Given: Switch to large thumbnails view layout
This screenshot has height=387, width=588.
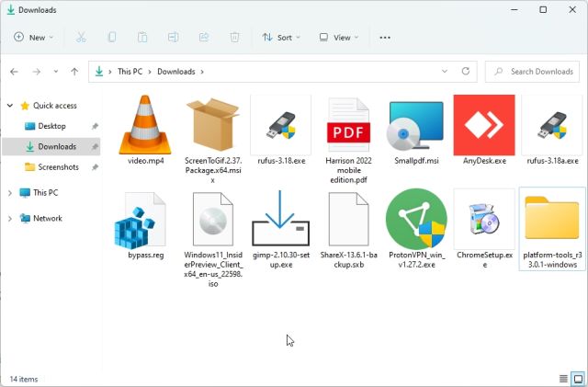Looking at the screenshot, I should click(x=577, y=379).
